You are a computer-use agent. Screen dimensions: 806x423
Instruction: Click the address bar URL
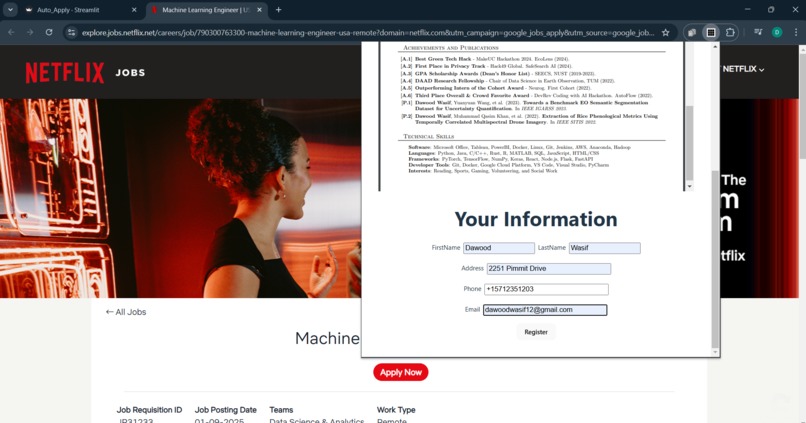[368, 32]
